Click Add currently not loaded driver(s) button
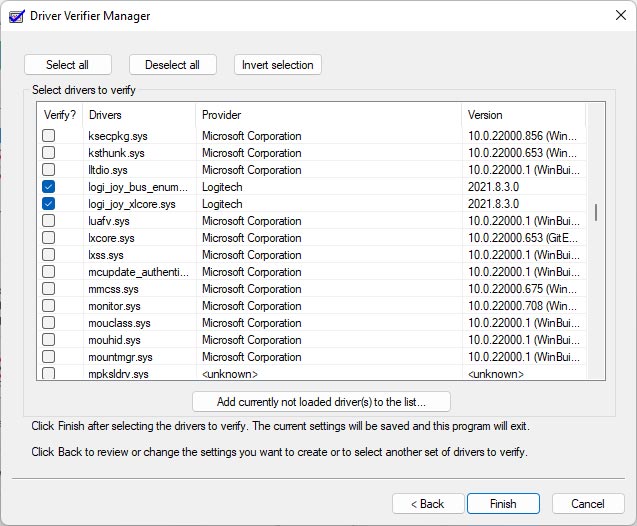Screen dimensions: 637x526 click(x=321, y=402)
